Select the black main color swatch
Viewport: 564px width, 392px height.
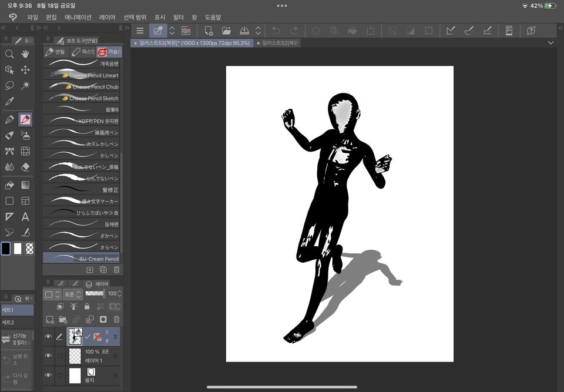coord(6,249)
